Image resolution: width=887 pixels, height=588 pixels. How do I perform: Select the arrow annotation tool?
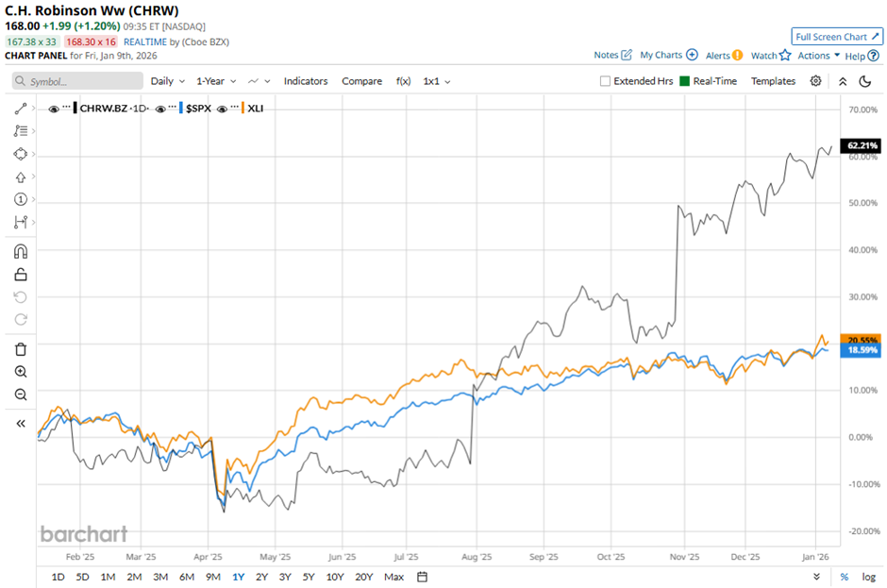pos(21,177)
